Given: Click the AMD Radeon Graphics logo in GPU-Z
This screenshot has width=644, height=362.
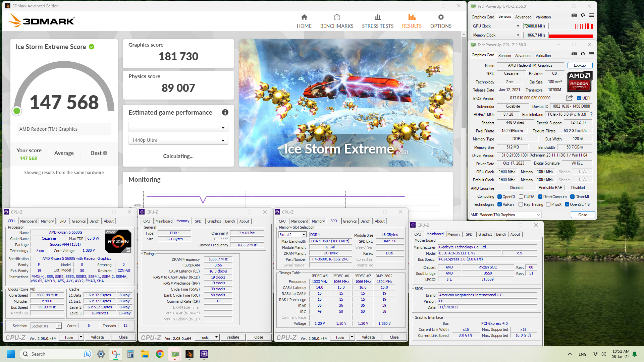Looking at the screenshot, I should coord(580,81).
